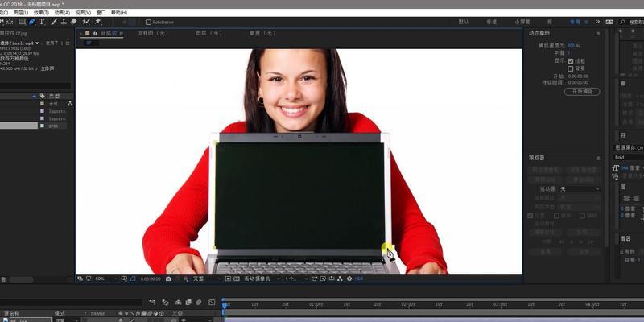Select the Pan Behind anchor point tool
This screenshot has height=322, width=644.
(10, 22)
